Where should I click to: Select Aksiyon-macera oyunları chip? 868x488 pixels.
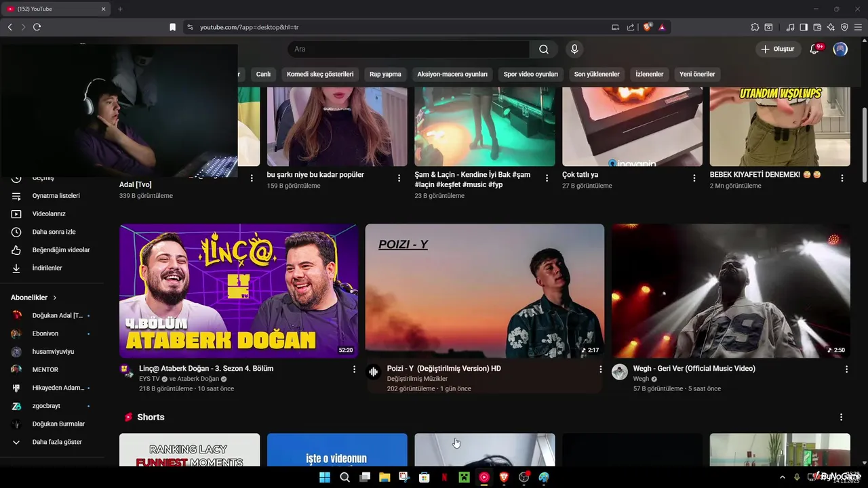pyautogui.click(x=452, y=75)
